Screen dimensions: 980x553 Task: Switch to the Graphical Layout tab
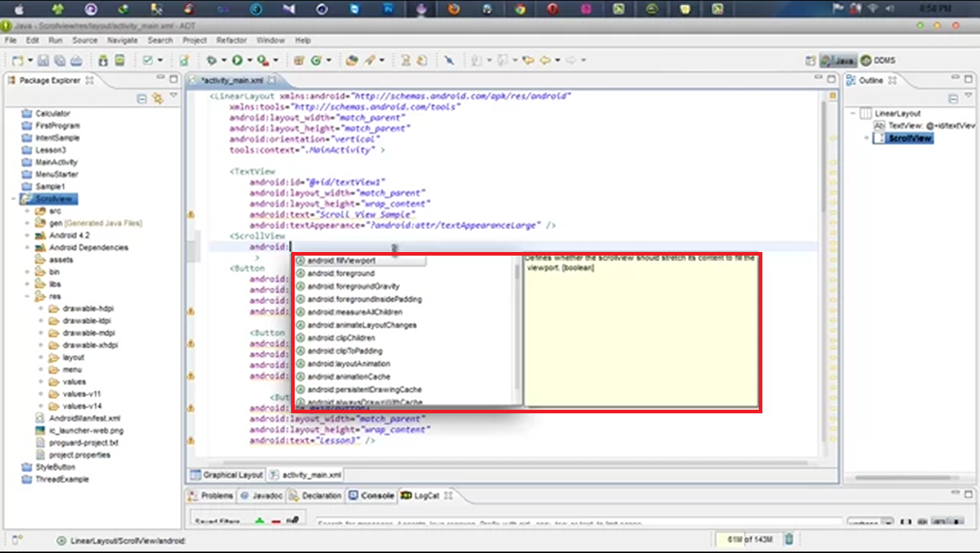(x=226, y=475)
